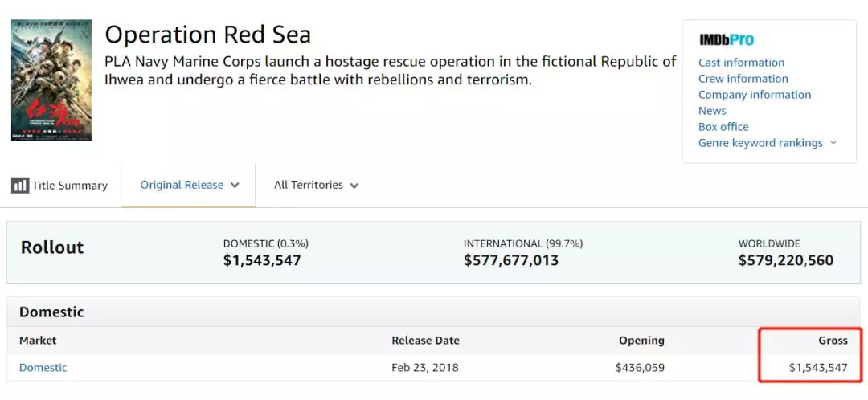The width and height of the screenshot is (868, 400).
Task: Open the Operation Red Sea poster thumbnail
Action: pyautogui.click(x=51, y=80)
